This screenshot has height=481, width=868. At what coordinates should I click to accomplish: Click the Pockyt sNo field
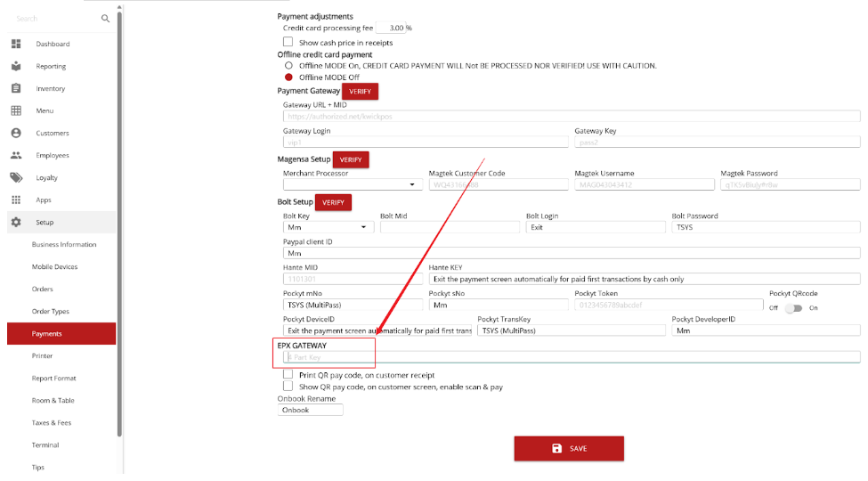499,305
